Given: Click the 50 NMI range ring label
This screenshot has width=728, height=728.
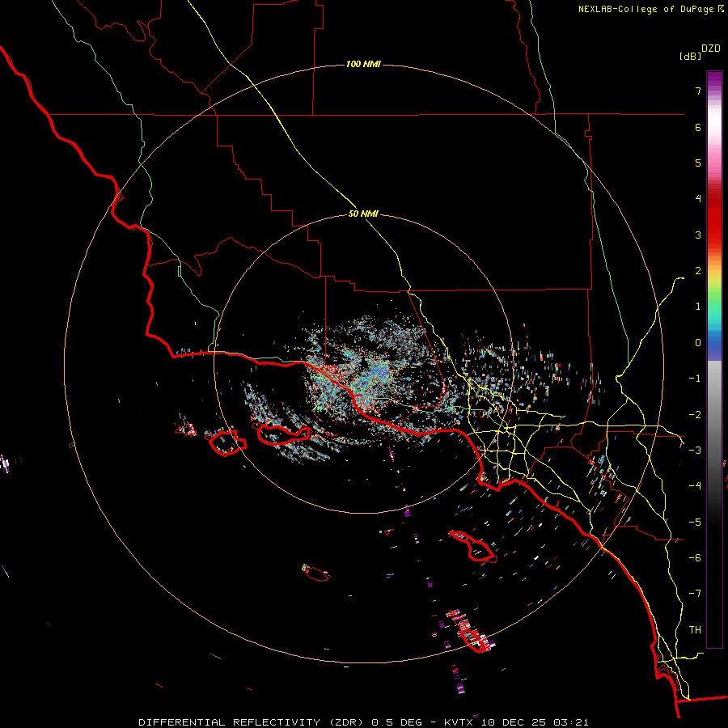Looking at the screenshot, I should 363,214.
